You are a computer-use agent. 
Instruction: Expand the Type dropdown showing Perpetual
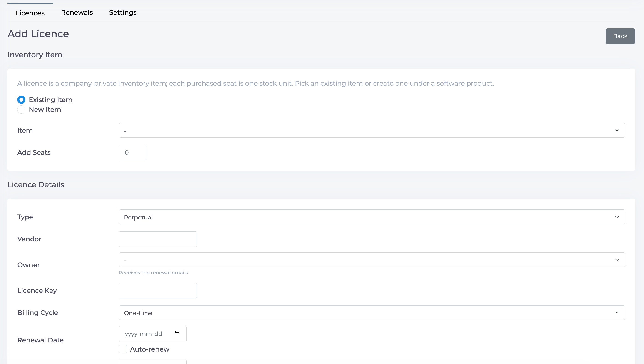coord(372,217)
